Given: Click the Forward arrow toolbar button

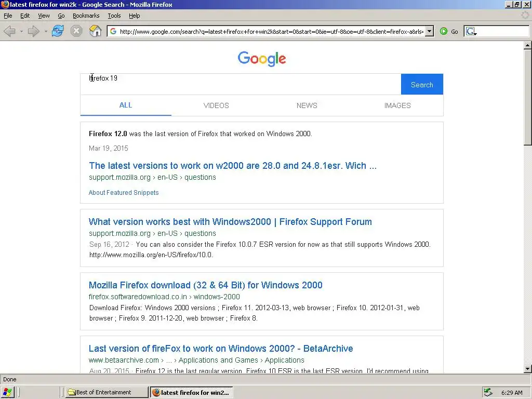Looking at the screenshot, I should click(33, 31).
